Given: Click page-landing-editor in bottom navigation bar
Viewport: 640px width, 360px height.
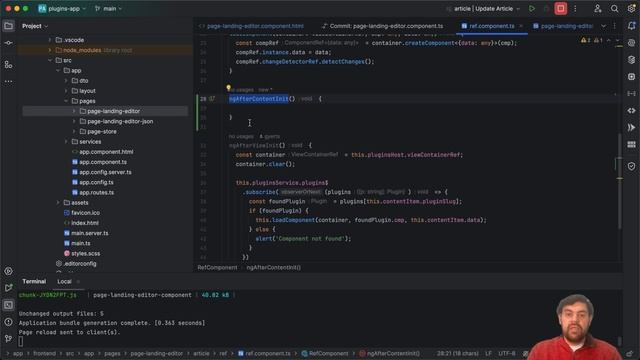Looking at the screenshot, I should (156, 353).
